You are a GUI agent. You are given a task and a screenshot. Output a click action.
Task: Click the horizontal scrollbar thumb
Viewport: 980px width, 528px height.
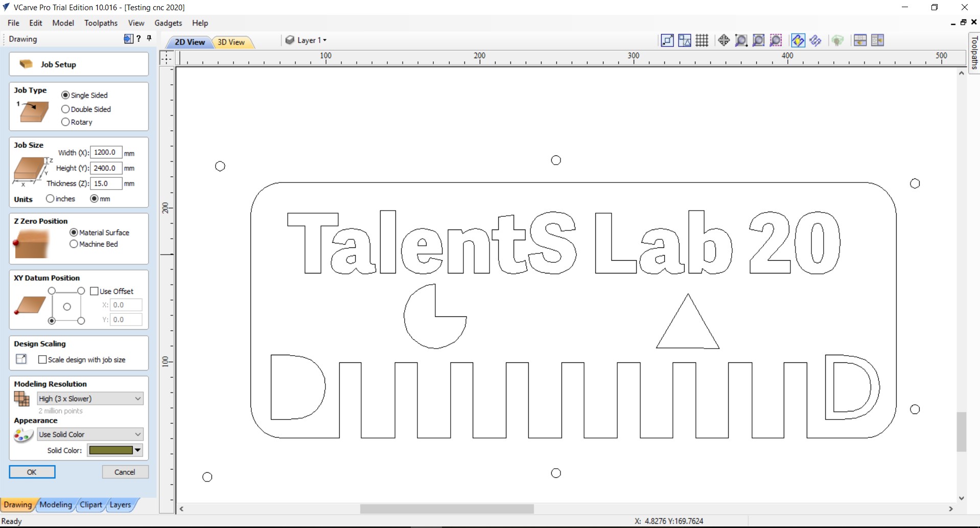pos(447,509)
